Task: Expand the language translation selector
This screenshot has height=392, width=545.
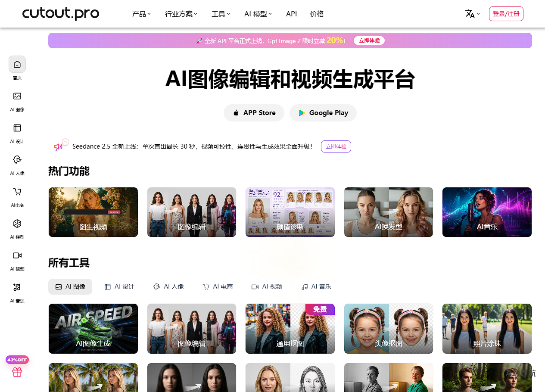Action: point(472,14)
